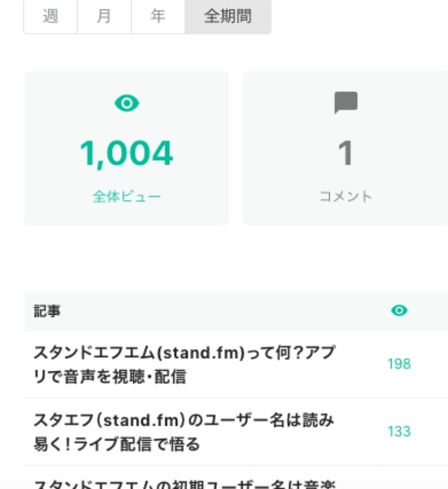
Task: Click the eye icon in table header
Action: (x=398, y=310)
